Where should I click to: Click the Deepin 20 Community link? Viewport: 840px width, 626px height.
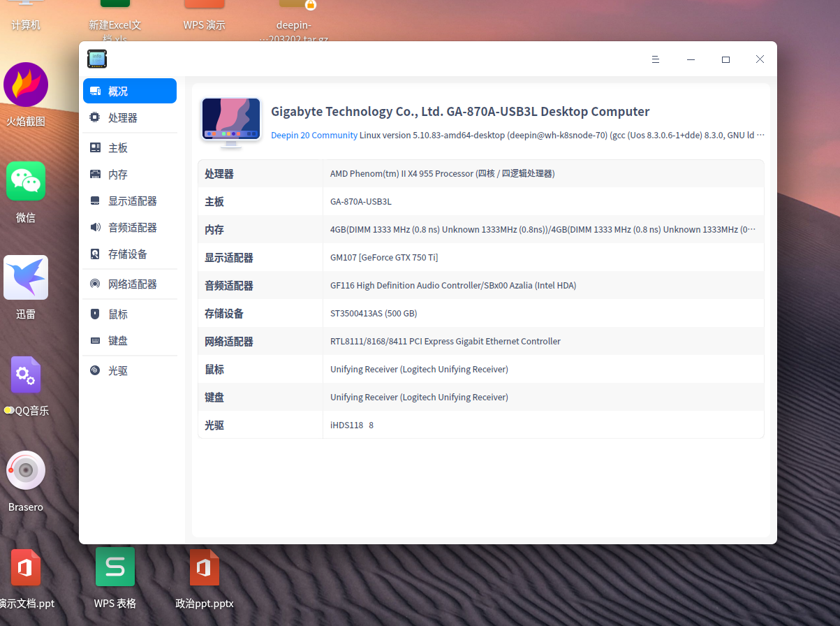coord(314,136)
